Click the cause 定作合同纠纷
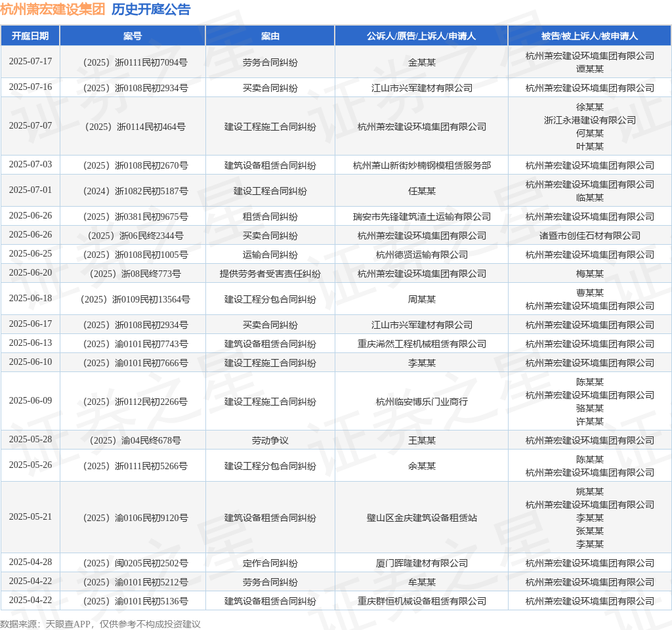 click(x=270, y=563)
